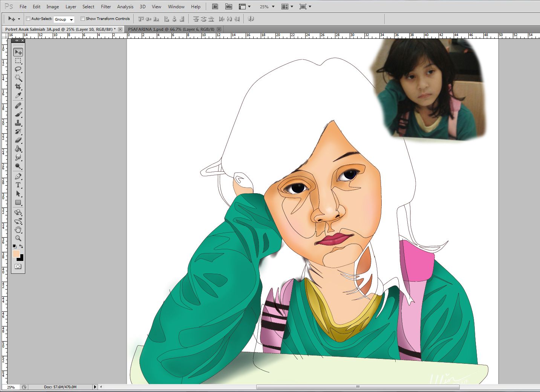This screenshot has width=540, height=392.
Task: Open the Help menu
Action: [x=196, y=6]
